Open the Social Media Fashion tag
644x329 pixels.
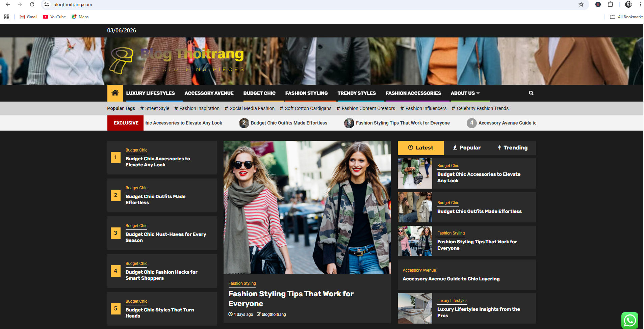[x=250, y=108]
